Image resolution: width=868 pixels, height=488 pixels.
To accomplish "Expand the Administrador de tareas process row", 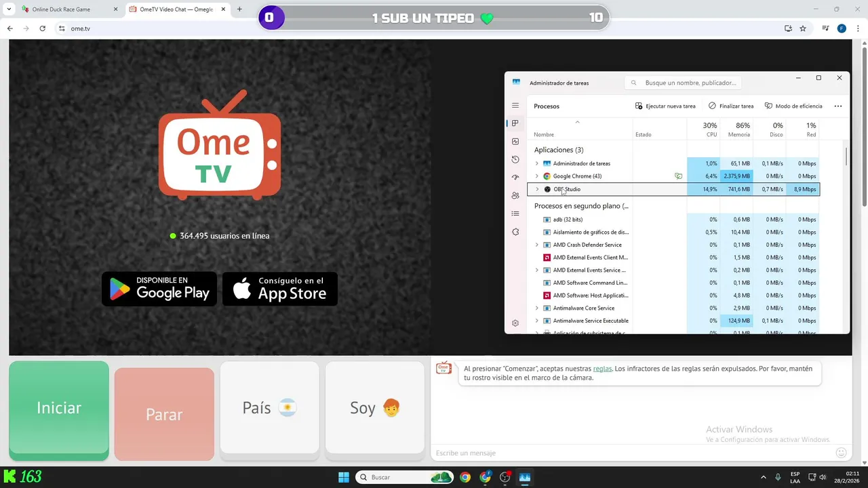I will point(536,163).
